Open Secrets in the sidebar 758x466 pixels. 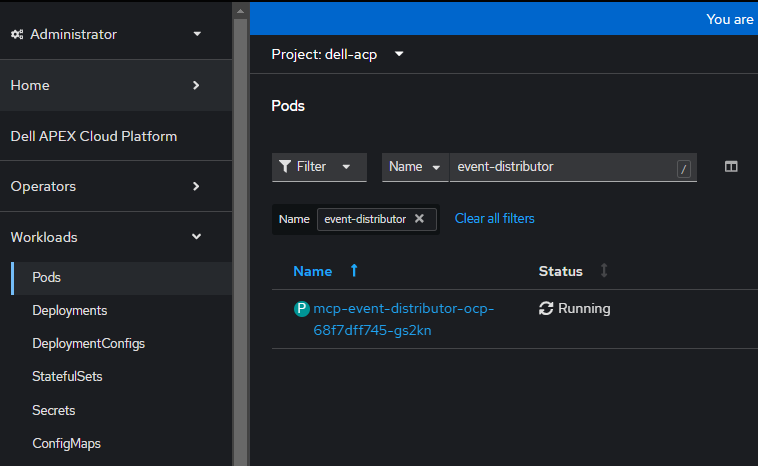[x=54, y=410]
